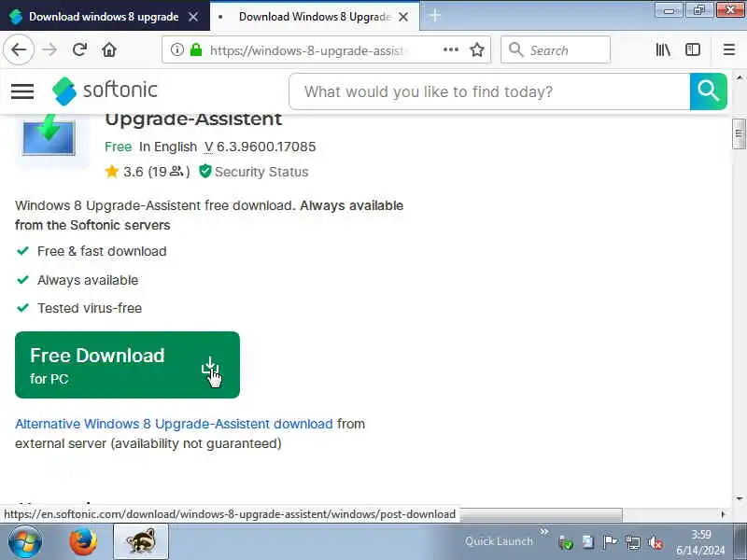The image size is (747, 560).
Task: Show site information icon in address bar
Action: tap(176, 49)
